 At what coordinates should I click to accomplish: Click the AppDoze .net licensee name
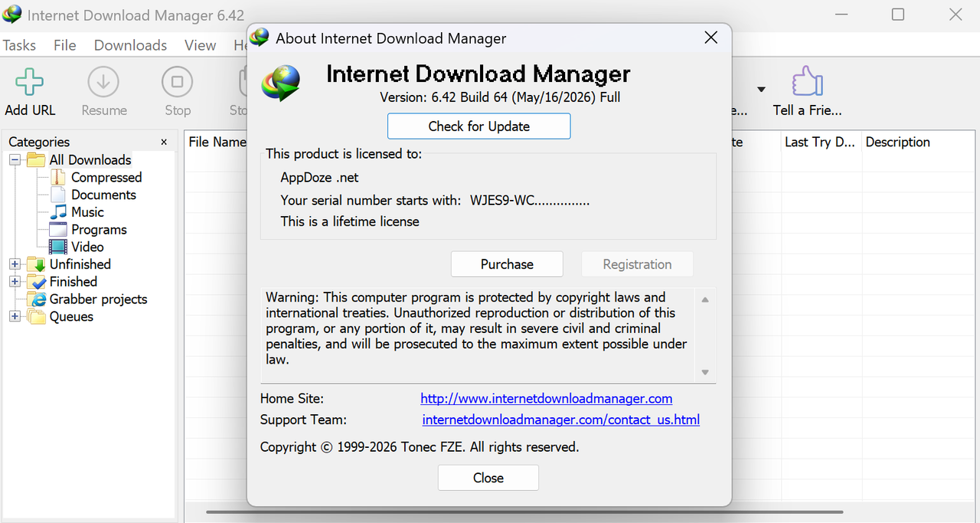point(319,178)
